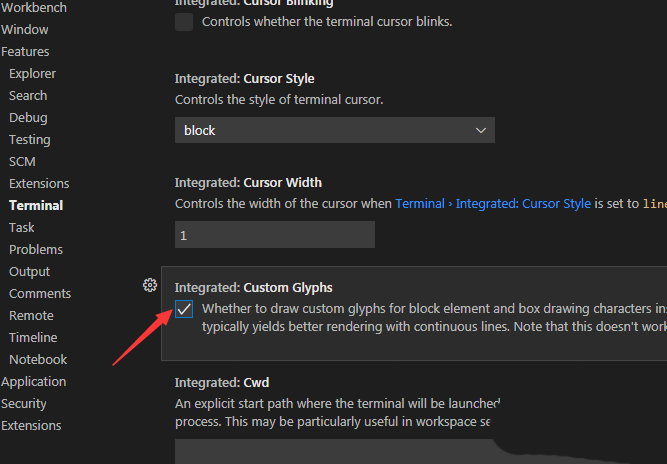Click the Cursor Width input field
Screen dimensions: 667x464
pyautogui.click(x=275, y=234)
